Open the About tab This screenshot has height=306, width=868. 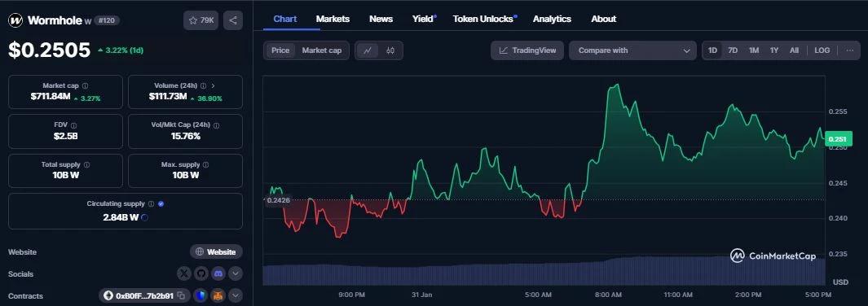[x=603, y=19]
